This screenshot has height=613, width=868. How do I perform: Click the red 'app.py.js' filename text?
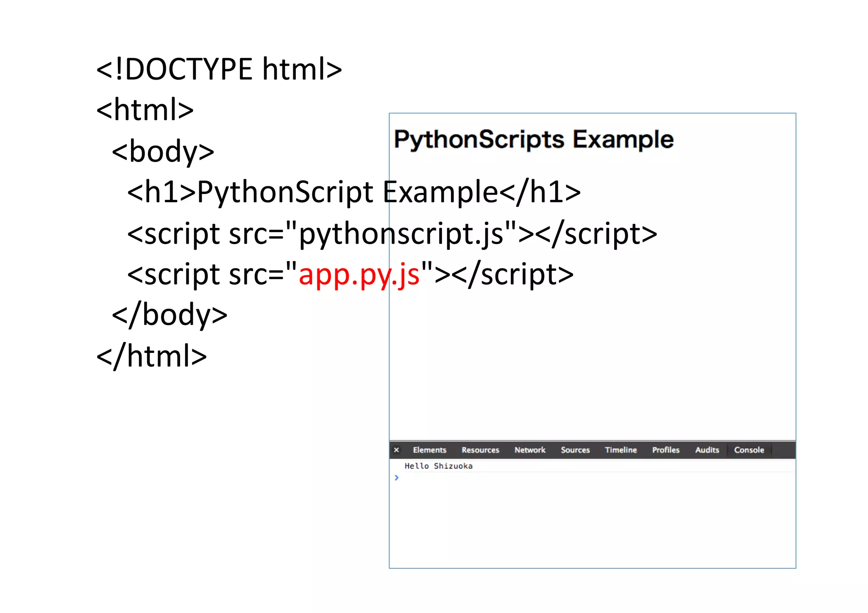point(359,275)
